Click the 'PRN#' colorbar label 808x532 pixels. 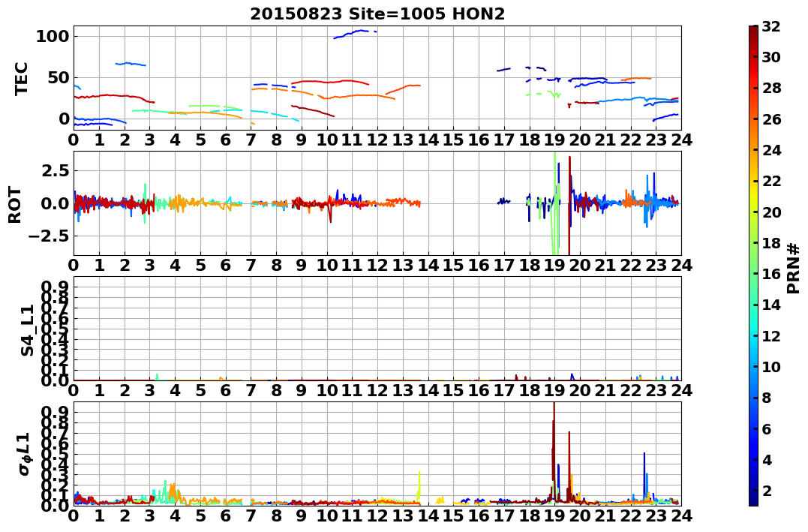point(794,269)
